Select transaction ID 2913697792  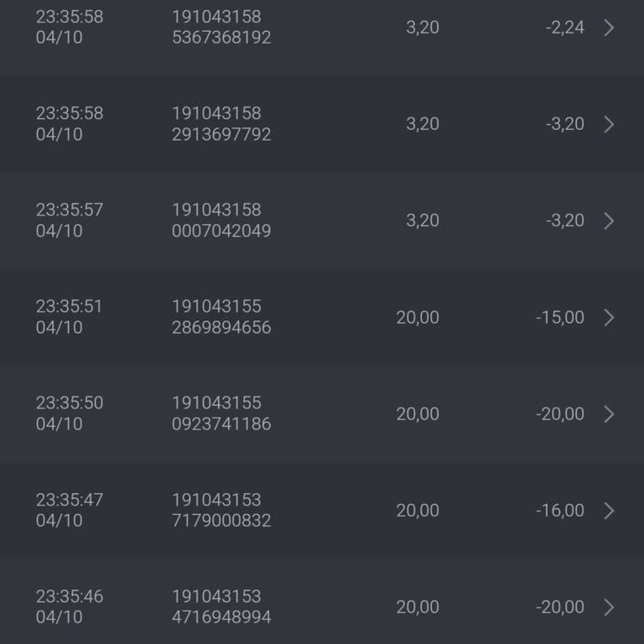(221, 134)
